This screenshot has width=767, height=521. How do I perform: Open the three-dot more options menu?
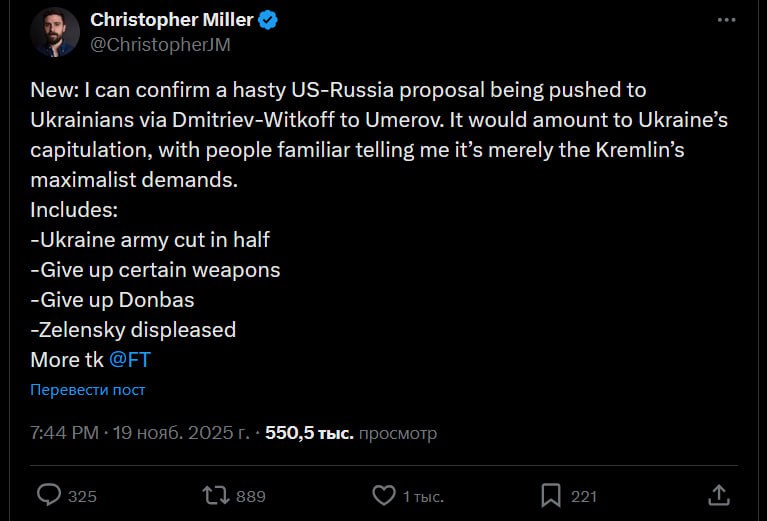[x=727, y=21]
